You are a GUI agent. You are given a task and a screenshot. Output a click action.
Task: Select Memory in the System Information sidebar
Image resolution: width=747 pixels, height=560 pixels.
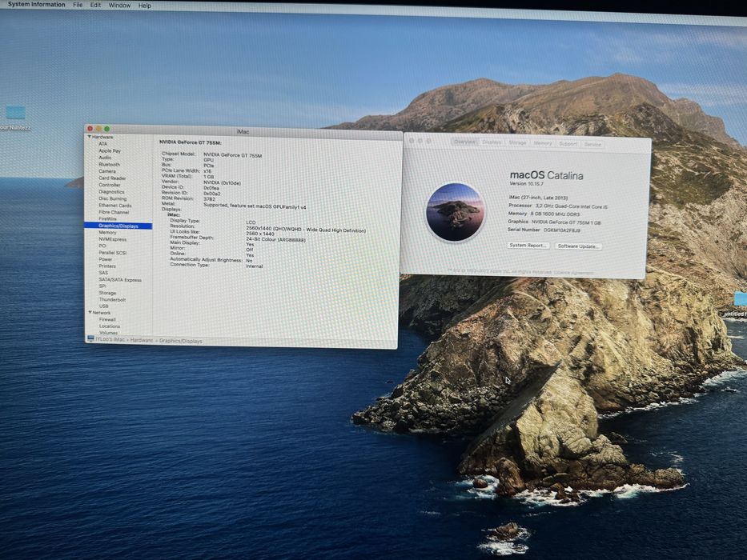click(x=107, y=232)
